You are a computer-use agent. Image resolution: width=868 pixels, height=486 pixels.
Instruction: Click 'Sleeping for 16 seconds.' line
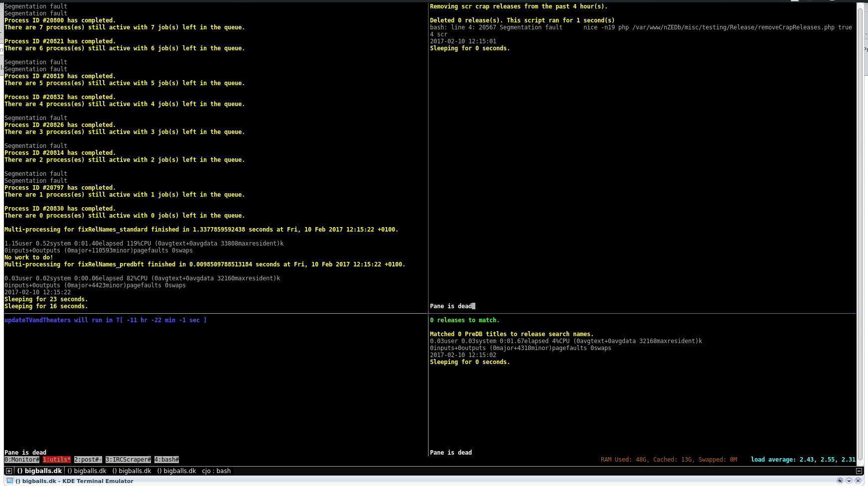click(46, 306)
